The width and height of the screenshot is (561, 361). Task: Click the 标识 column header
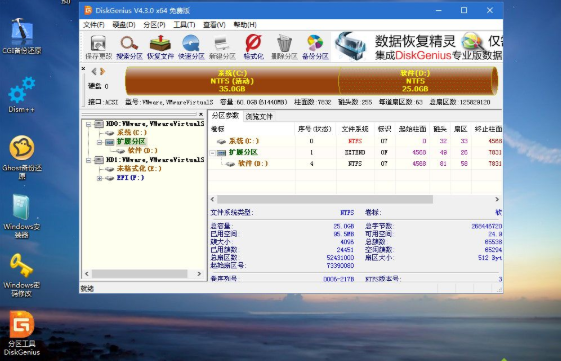pos(385,129)
